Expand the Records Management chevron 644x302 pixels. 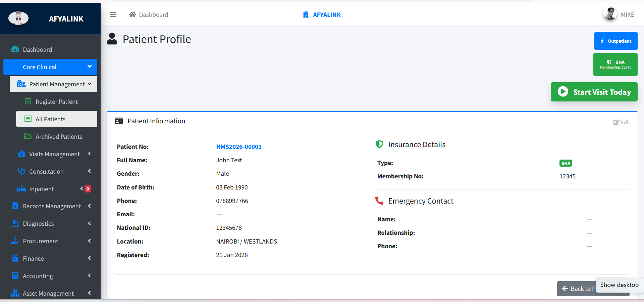coord(90,206)
